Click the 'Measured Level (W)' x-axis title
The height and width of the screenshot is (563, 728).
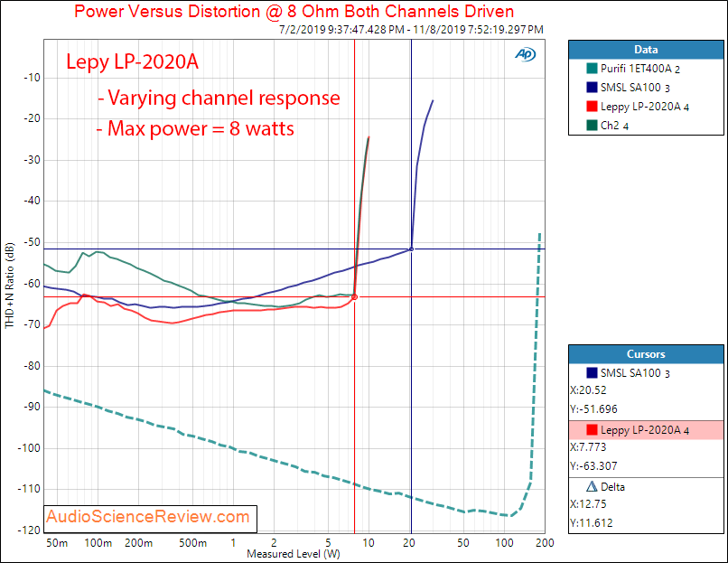click(x=294, y=554)
